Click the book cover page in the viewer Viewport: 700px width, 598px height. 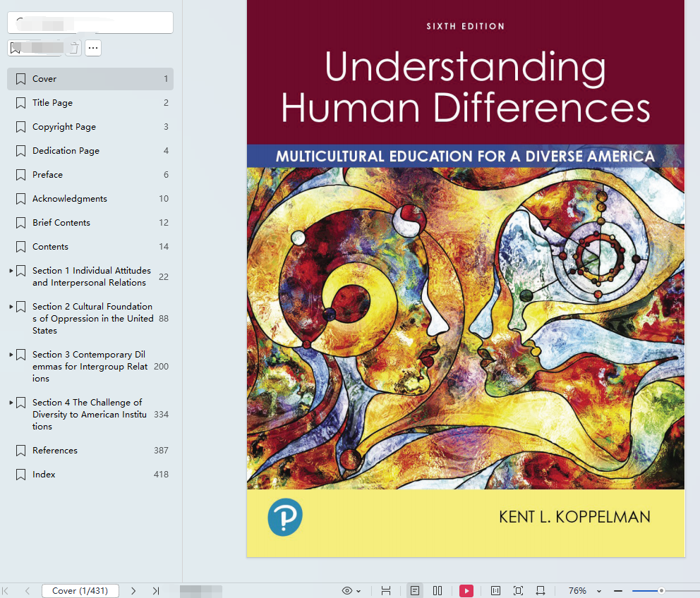tap(466, 279)
